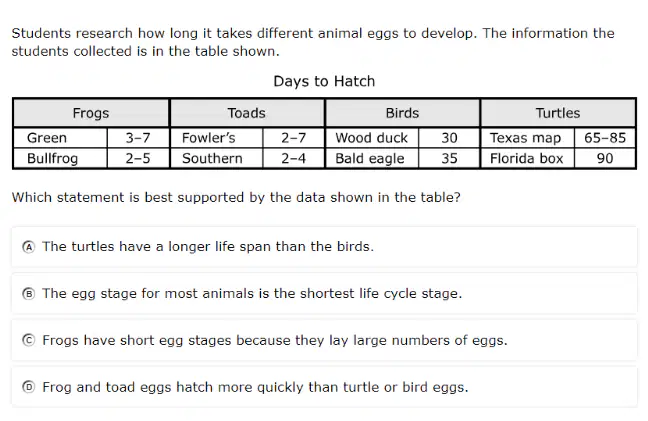Click the Bald eagle table cell
The image size is (648, 421).
[372, 158]
